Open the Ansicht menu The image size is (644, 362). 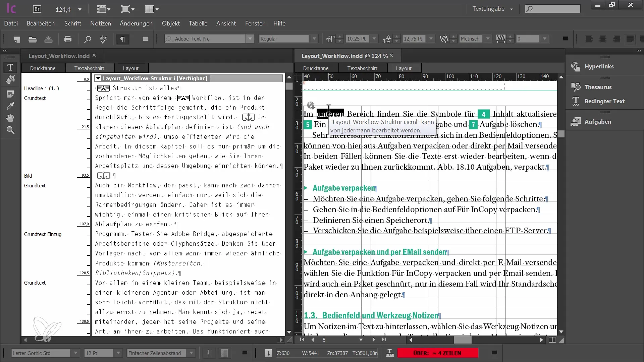point(226,23)
